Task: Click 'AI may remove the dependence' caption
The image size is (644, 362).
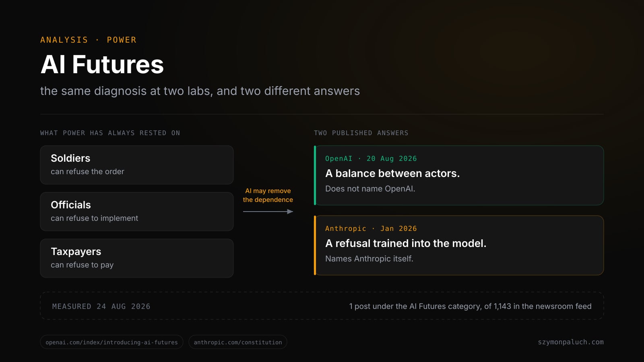Action: (x=268, y=195)
